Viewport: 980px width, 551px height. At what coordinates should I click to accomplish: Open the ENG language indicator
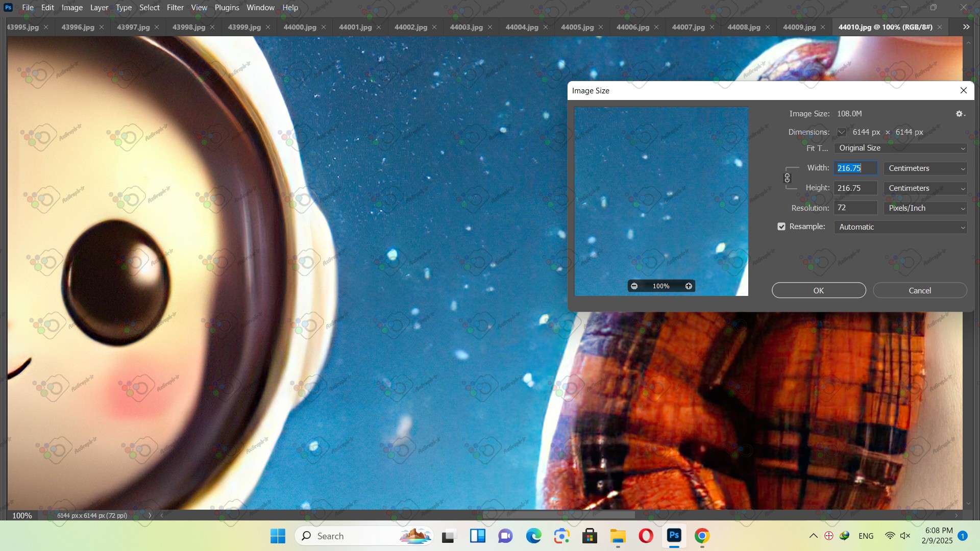(x=866, y=536)
